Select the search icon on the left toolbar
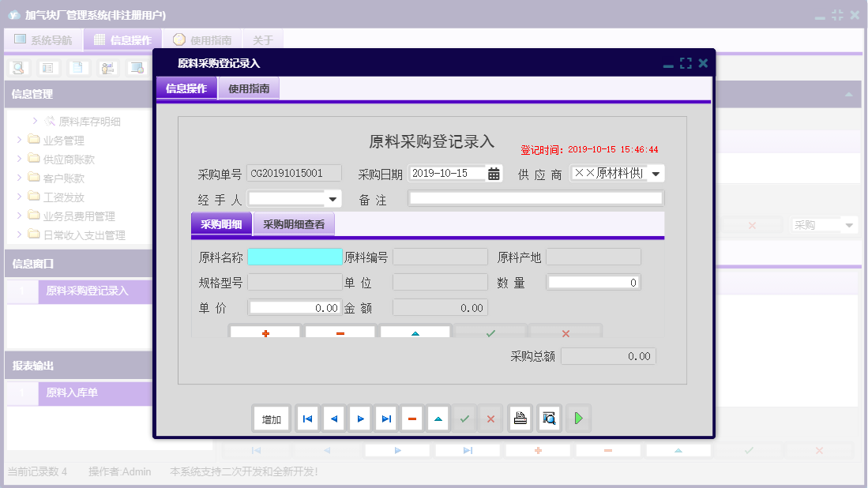 (17, 68)
